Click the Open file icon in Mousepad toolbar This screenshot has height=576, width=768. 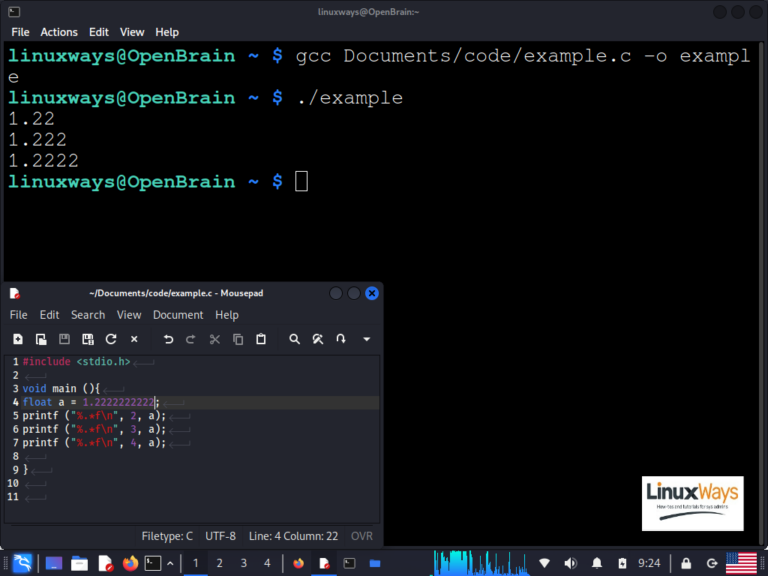[41, 339]
